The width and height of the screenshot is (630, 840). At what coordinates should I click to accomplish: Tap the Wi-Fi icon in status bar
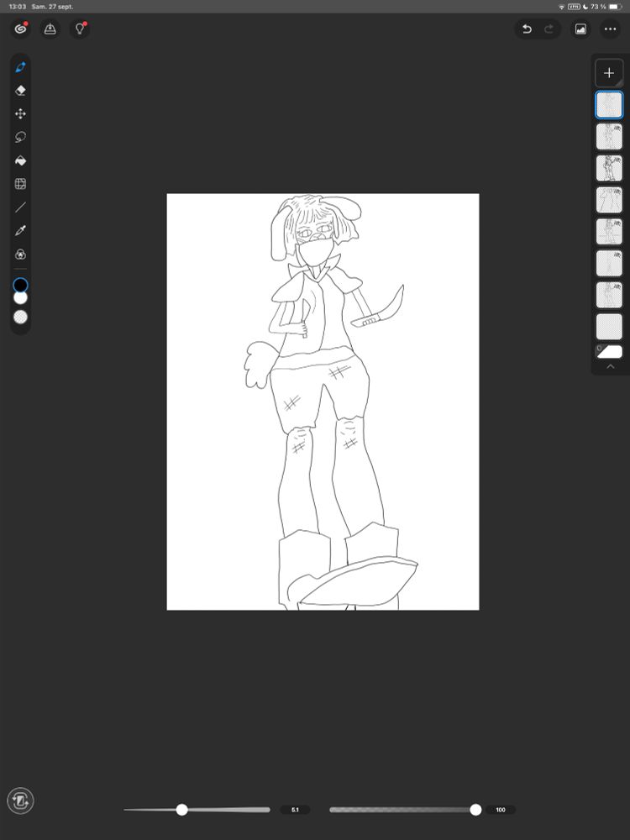(561, 7)
